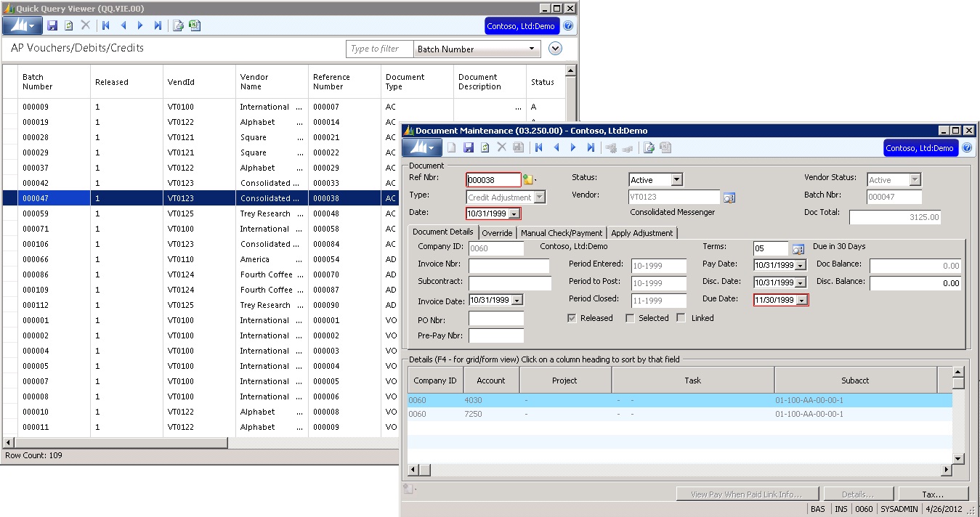The image size is (980, 517).
Task: Open Batch Number filter dropdown
Action: (532, 49)
